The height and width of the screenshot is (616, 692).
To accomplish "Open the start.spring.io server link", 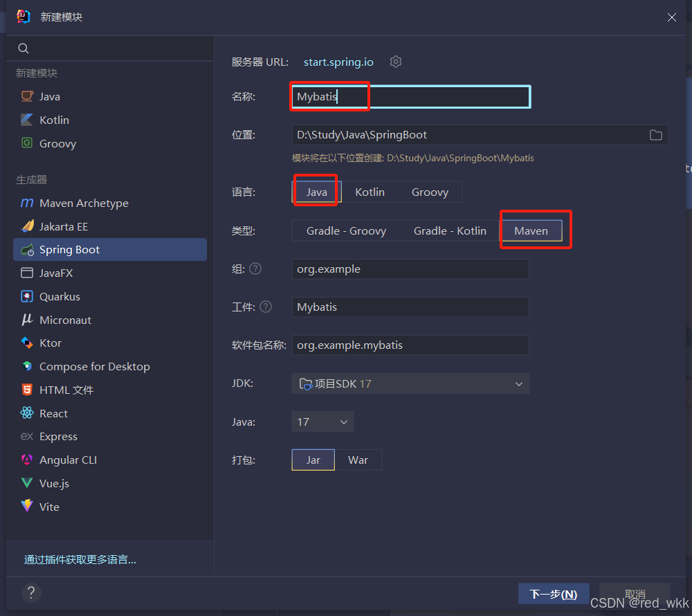I will click(338, 62).
